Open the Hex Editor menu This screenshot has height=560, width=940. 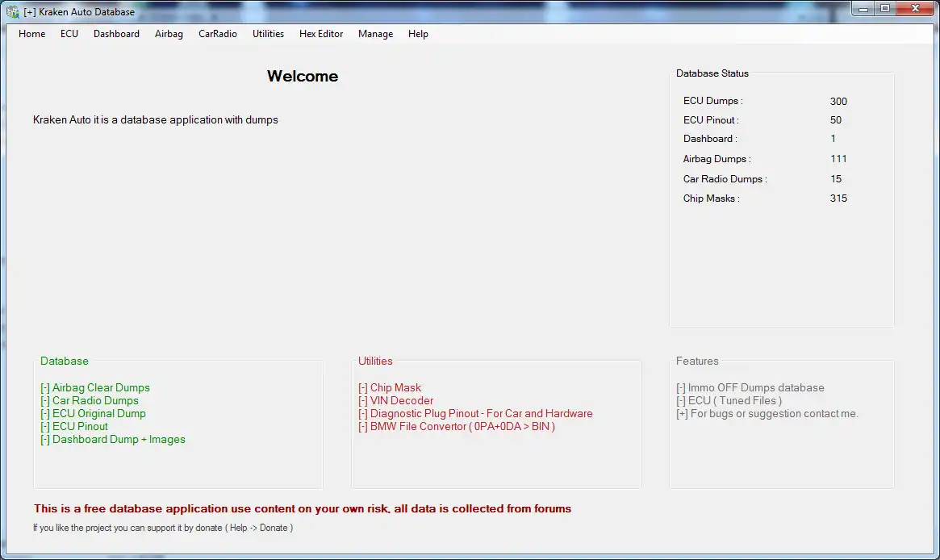click(321, 34)
